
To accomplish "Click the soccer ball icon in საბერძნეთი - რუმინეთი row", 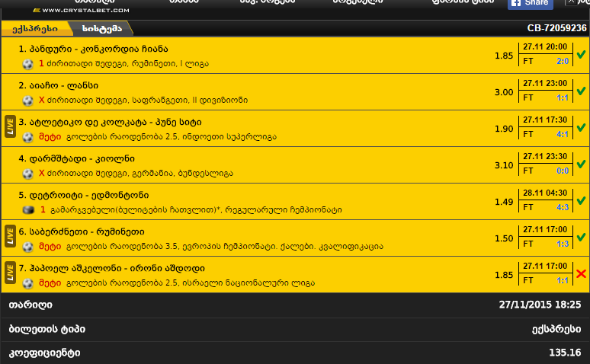I will click(x=28, y=247).
